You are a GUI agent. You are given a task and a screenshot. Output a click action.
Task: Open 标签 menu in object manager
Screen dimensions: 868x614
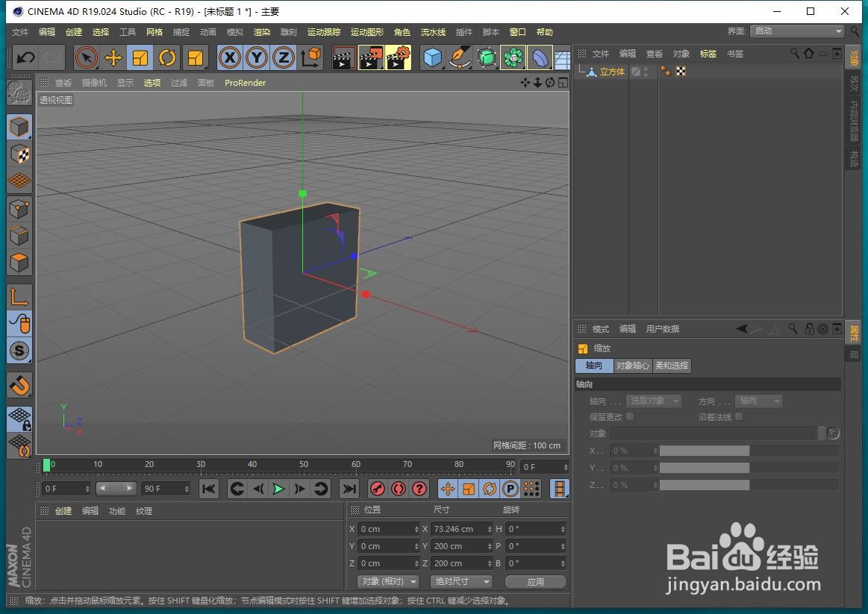pyautogui.click(x=708, y=54)
